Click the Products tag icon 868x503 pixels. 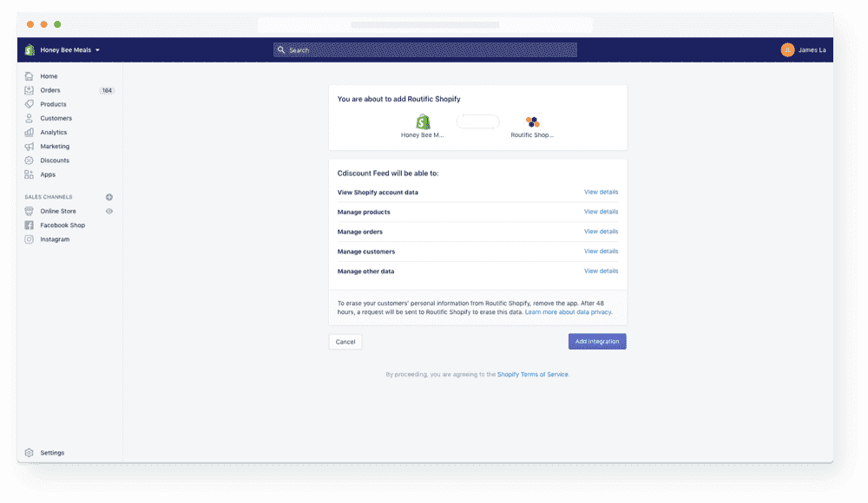(30, 104)
